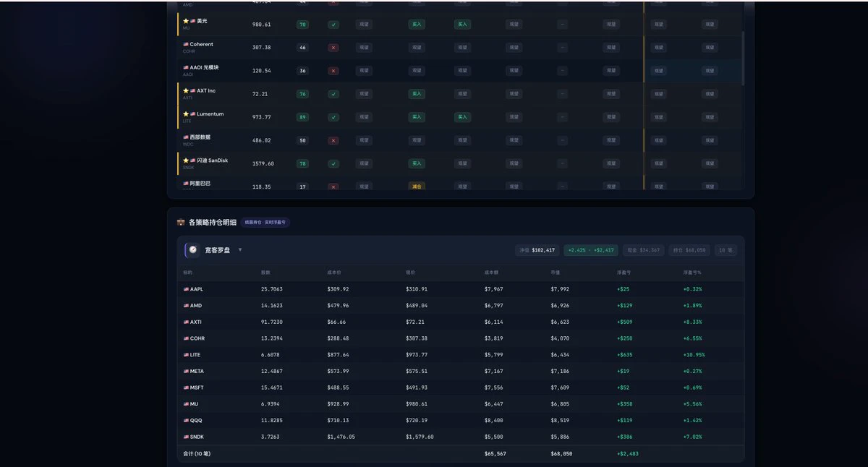Click the star icon beside Lumentum
The height and width of the screenshot is (467, 868).
pyautogui.click(x=186, y=114)
